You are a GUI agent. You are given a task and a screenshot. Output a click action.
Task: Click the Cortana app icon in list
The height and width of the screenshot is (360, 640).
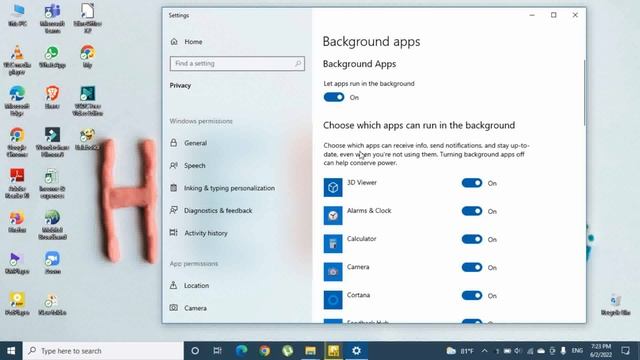coord(333,300)
